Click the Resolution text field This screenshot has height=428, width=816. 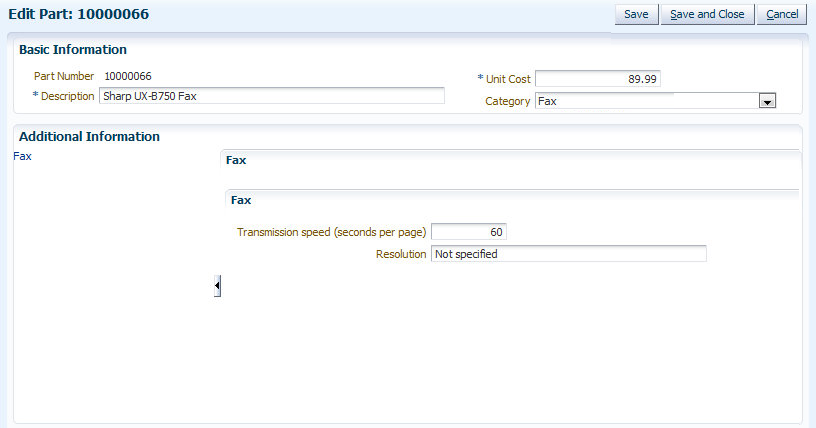[x=568, y=254]
